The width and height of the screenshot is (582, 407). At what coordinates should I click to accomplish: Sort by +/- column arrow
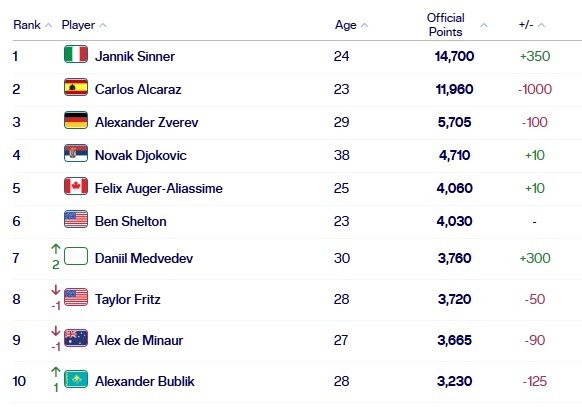click(542, 25)
